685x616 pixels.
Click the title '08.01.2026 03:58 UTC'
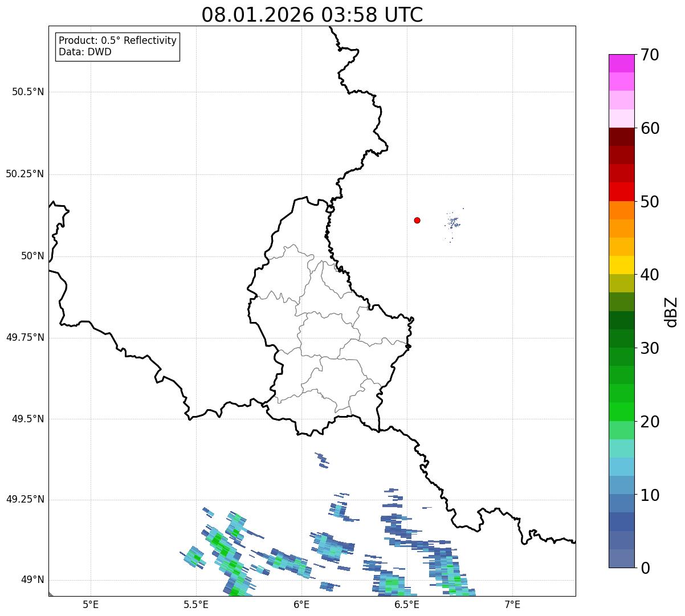click(312, 15)
